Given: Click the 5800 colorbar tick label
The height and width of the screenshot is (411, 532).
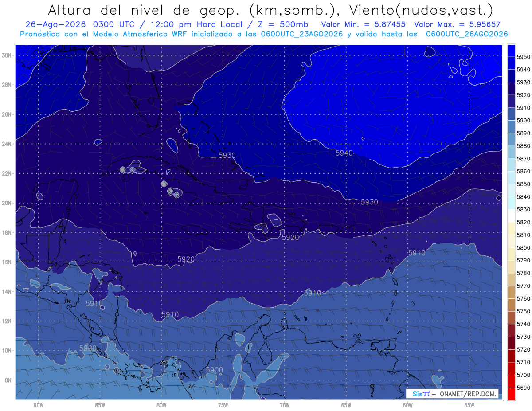Looking at the screenshot, I should click(524, 247).
